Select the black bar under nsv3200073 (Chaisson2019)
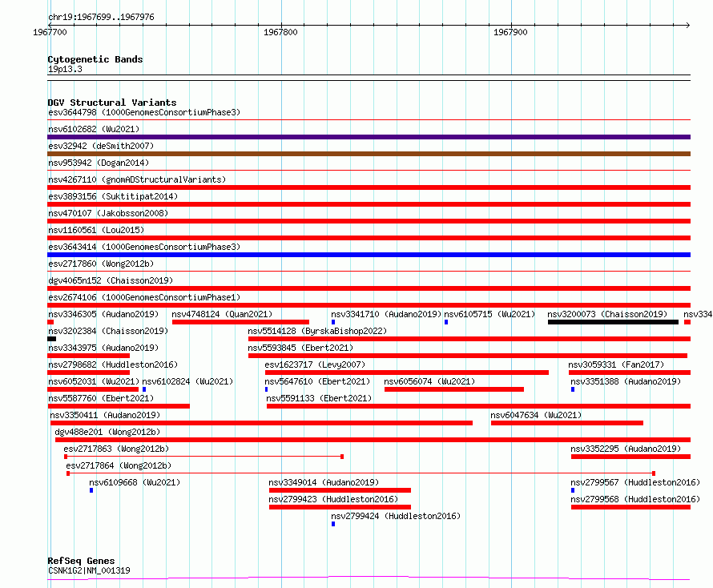The image size is (713, 588). pyautogui.click(x=613, y=322)
